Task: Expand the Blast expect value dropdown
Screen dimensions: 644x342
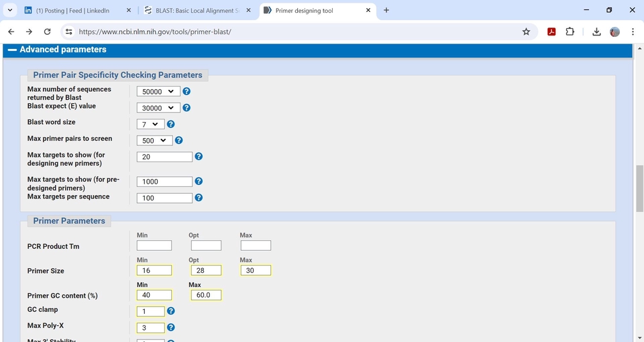Action: pos(158,107)
